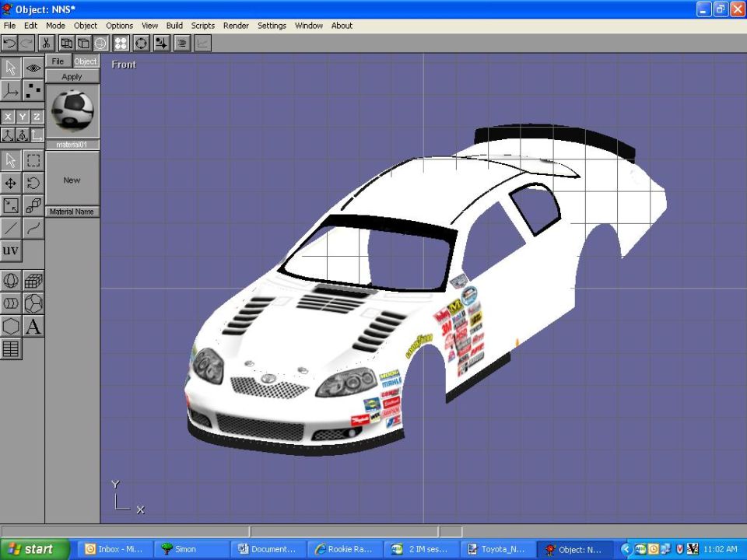Select the Viewpoint eye mode icon
The width and height of the screenshot is (747, 560).
coord(33,68)
